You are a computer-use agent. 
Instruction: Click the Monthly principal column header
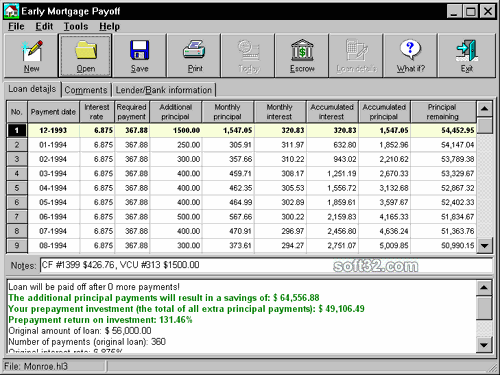coord(227,112)
